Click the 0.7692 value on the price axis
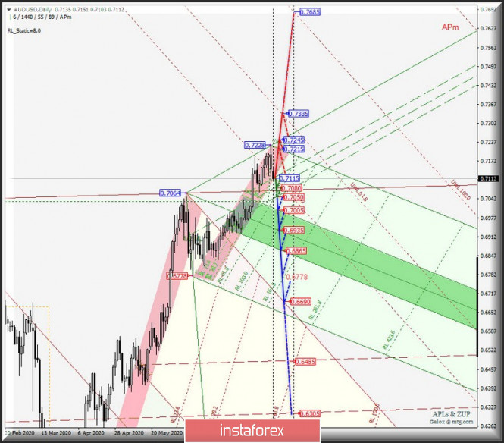Viewport: 504px width, 443px height. (489, 10)
